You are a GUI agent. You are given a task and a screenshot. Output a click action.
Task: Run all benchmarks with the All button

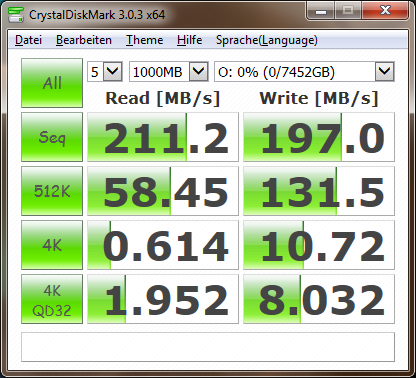[x=52, y=83]
